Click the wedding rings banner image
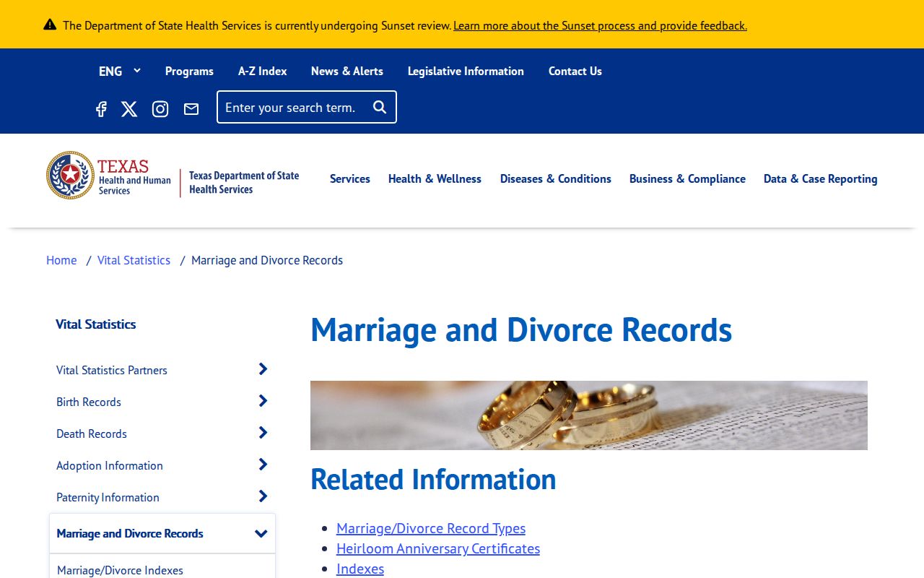 (x=589, y=415)
